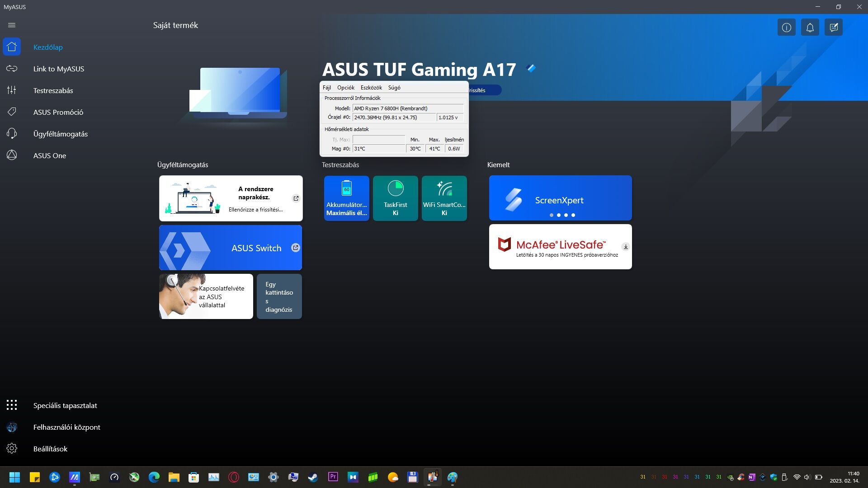Open Eszközök menu in Core Temp window
Viewport: 868px width, 488px height.
371,88
